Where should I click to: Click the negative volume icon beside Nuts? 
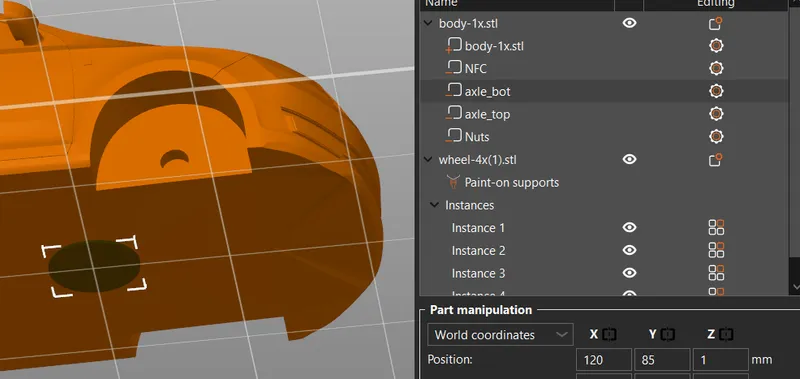pyautogui.click(x=453, y=136)
